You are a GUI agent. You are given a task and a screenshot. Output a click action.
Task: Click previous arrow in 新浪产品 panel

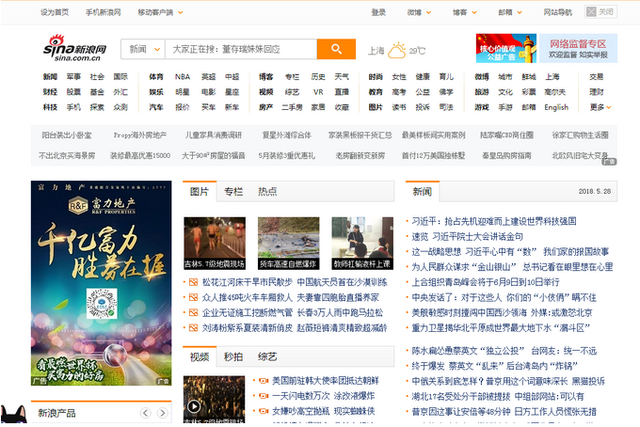click(145, 413)
